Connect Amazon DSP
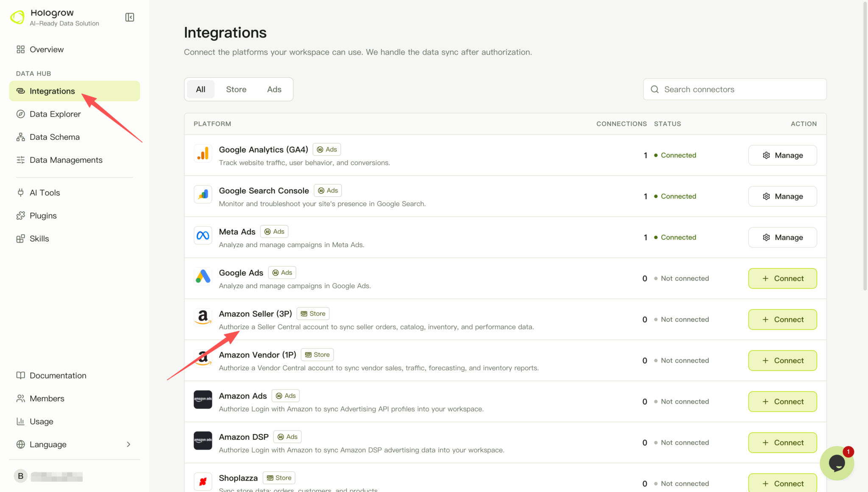 [782, 443]
